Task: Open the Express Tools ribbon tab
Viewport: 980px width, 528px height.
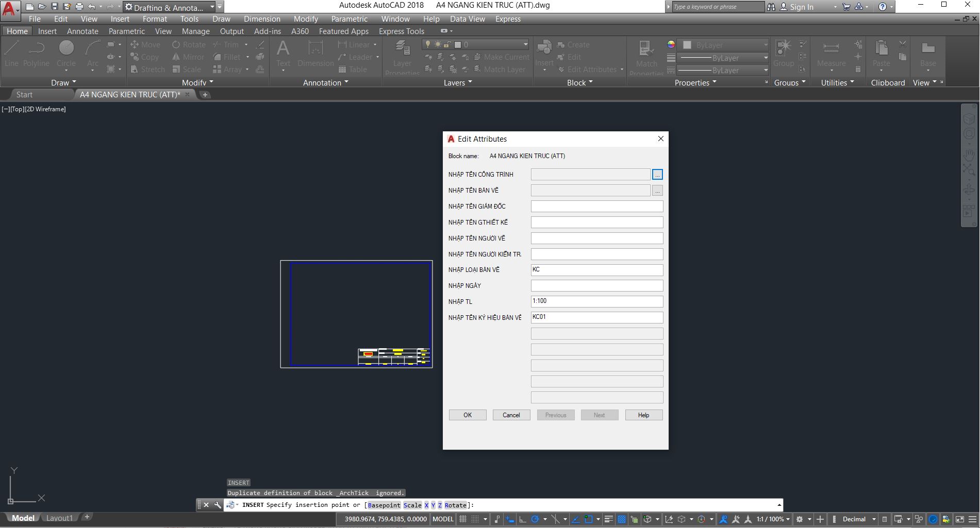Action: pos(402,31)
